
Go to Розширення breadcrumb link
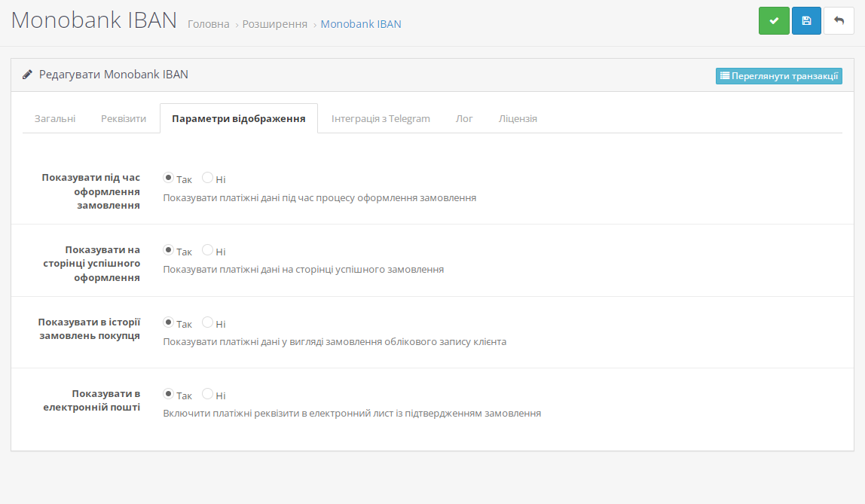tap(275, 24)
